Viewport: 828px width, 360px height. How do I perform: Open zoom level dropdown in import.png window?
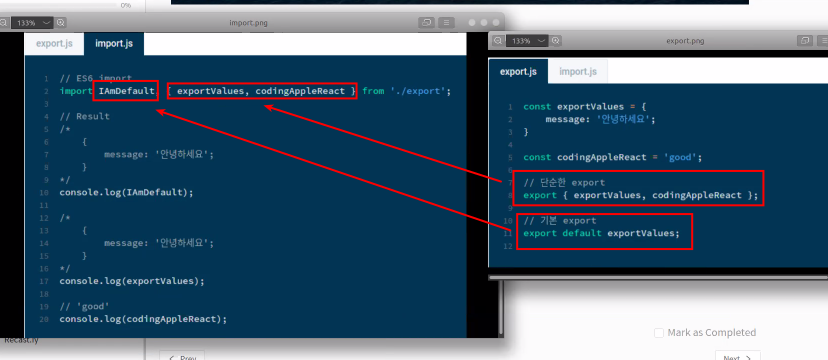click(x=32, y=23)
